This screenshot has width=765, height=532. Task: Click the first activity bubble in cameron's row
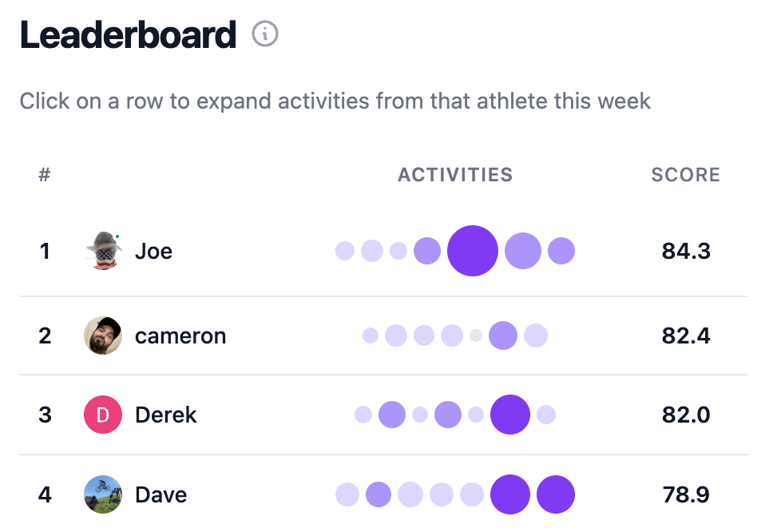(x=369, y=335)
